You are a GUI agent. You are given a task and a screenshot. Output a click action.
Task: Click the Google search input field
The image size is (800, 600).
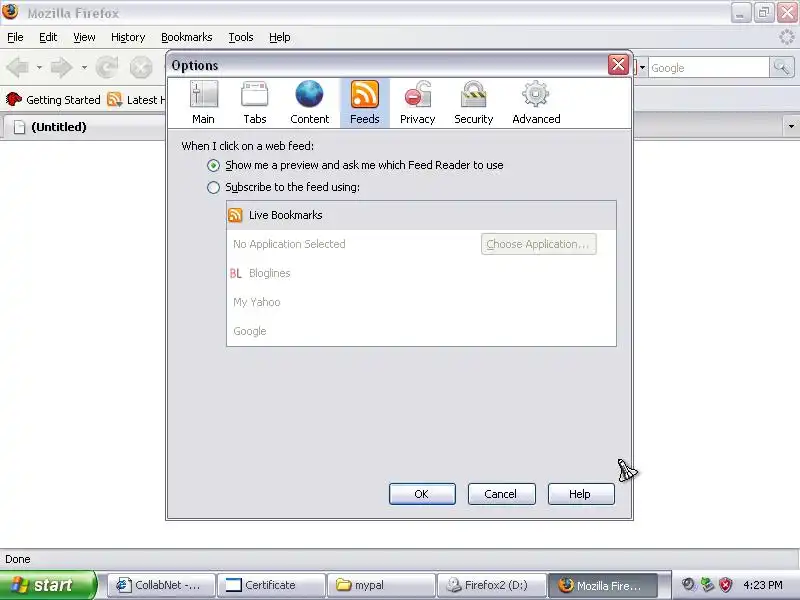[709, 67]
